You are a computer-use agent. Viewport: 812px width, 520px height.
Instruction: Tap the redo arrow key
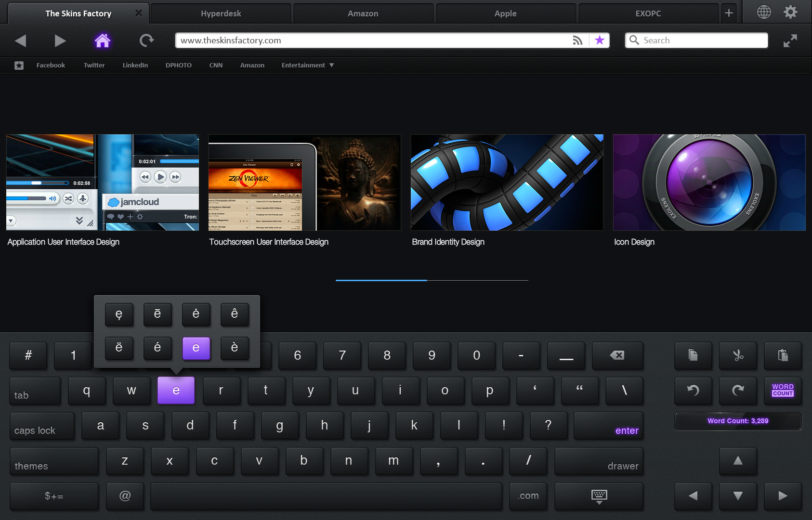click(x=738, y=390)
